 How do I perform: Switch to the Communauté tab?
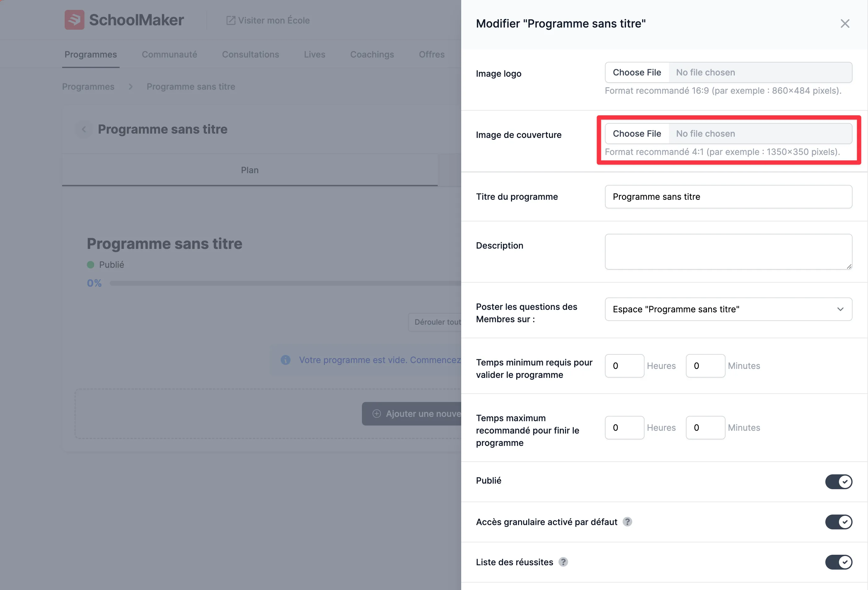(169, 54)
